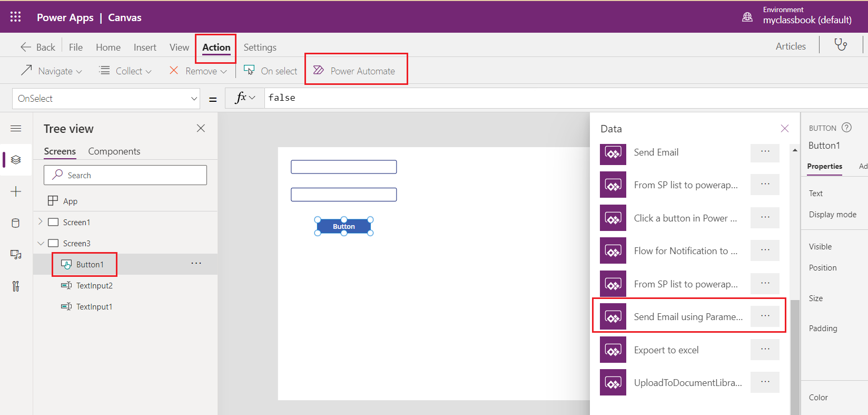Switch to the Components tab
This screenshot has height=415, width=868.
coord(114,151)
